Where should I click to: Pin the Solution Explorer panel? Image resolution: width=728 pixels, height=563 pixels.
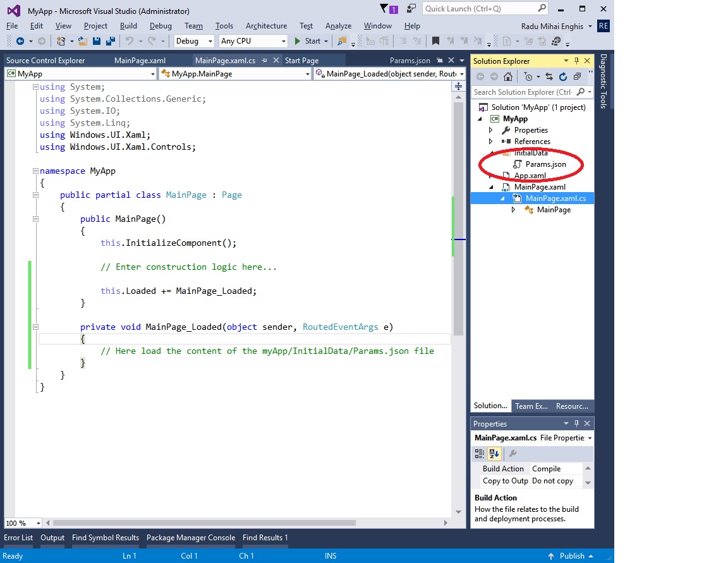576,61
